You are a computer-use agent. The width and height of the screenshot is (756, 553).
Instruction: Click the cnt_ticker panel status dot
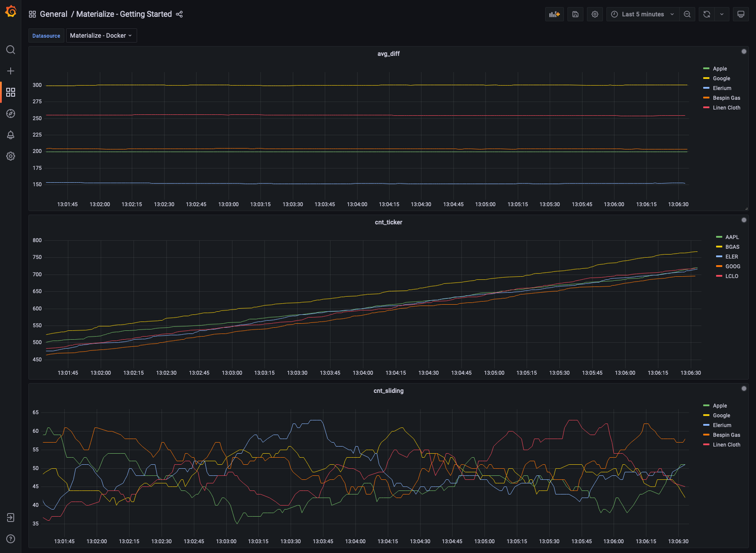click(x=744, y=220)
